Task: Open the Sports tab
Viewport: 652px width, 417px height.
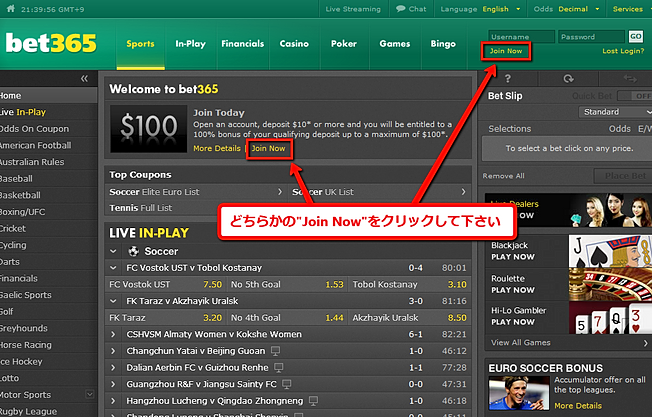Action: point(140,44)
